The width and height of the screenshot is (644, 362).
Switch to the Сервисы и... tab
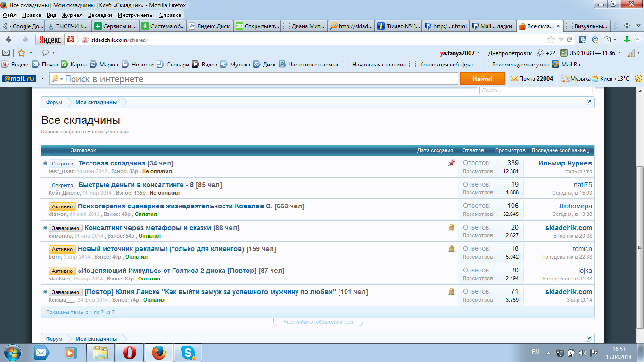click(x=116, y=26)
